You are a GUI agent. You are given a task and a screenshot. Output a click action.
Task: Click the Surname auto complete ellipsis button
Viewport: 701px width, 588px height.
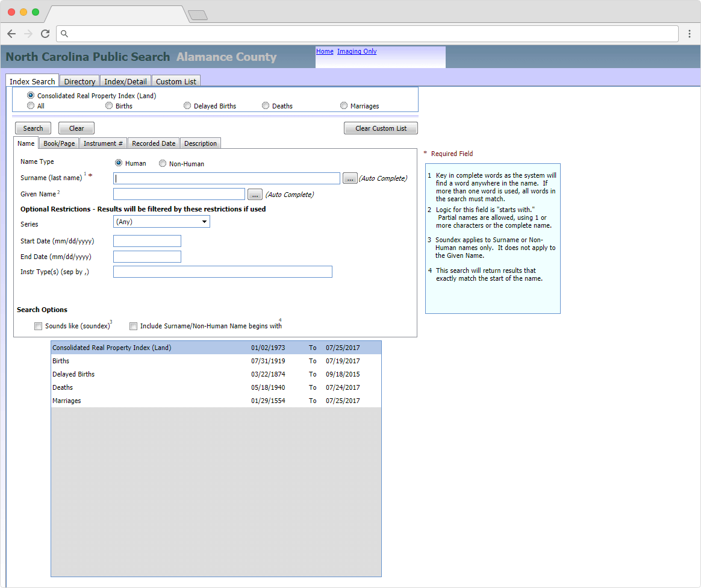[x=350, y=178]
